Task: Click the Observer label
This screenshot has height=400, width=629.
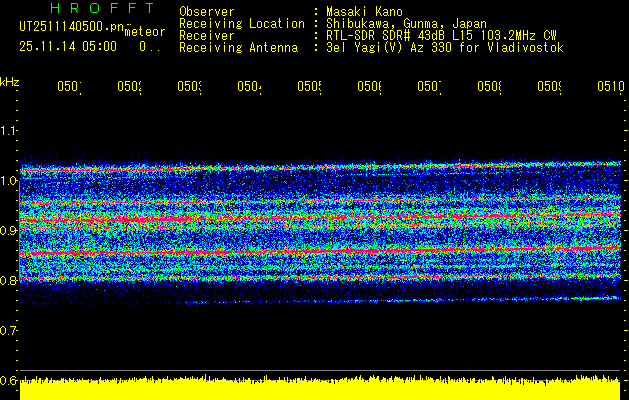Action: 207,11
